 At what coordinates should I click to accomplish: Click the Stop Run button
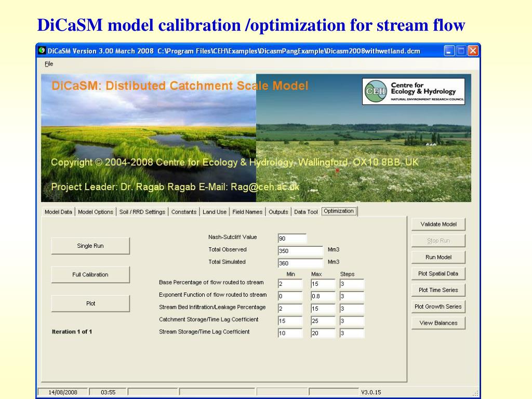[438, 241]
